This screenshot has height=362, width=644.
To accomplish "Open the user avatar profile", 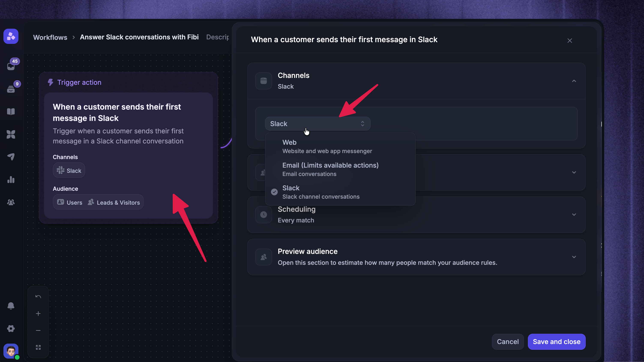I will [11, 351].
